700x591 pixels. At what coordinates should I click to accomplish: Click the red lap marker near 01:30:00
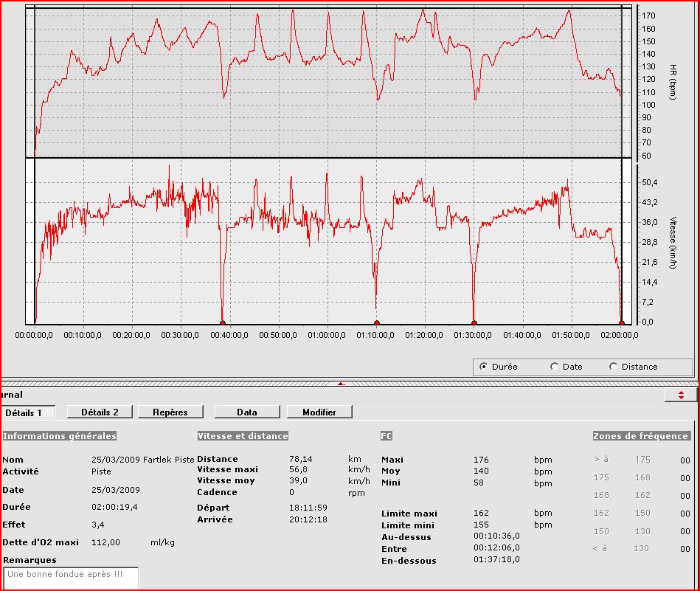[x=474, y=323]
